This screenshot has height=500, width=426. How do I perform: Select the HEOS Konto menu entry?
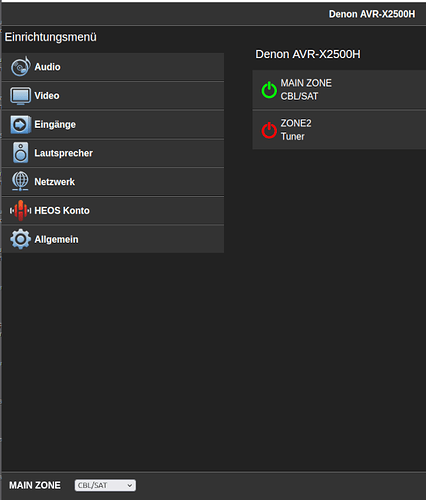pyautogui.click(x=113, y=210)
